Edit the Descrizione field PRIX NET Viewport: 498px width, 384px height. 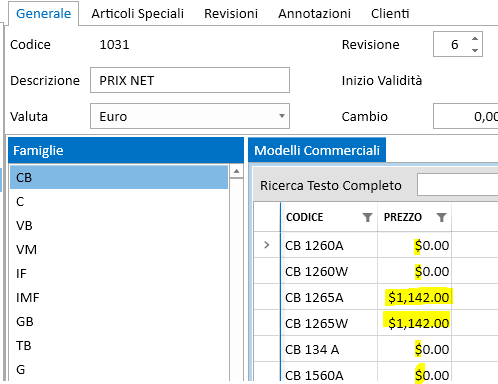[190, 80]
